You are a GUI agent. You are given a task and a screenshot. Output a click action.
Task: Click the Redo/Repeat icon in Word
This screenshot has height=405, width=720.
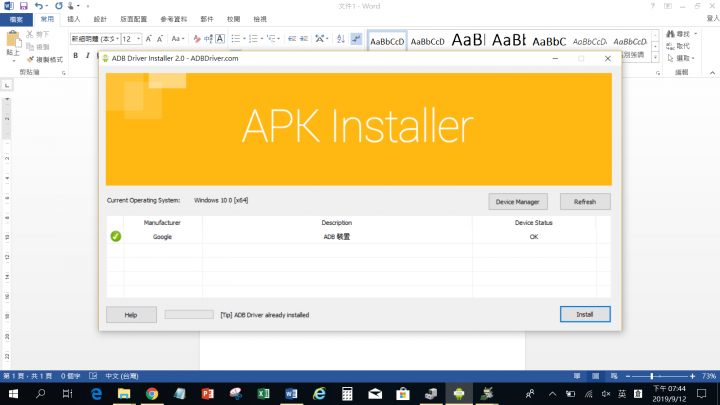pos(59,6)
